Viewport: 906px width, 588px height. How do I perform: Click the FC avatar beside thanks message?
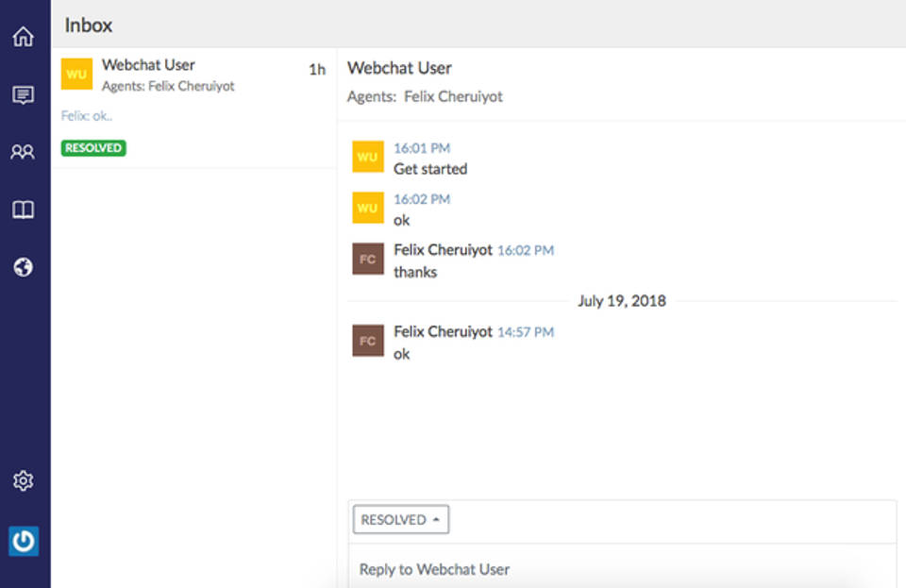(x=368, y=259)
